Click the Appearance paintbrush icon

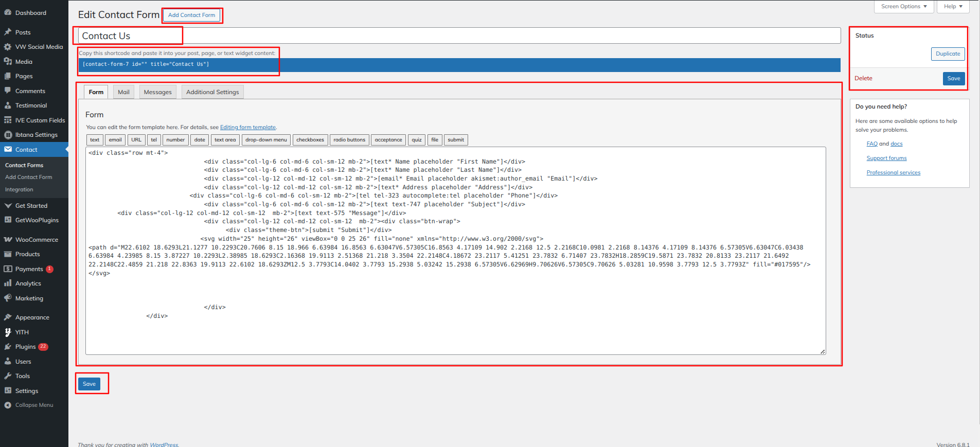point(8,317)
